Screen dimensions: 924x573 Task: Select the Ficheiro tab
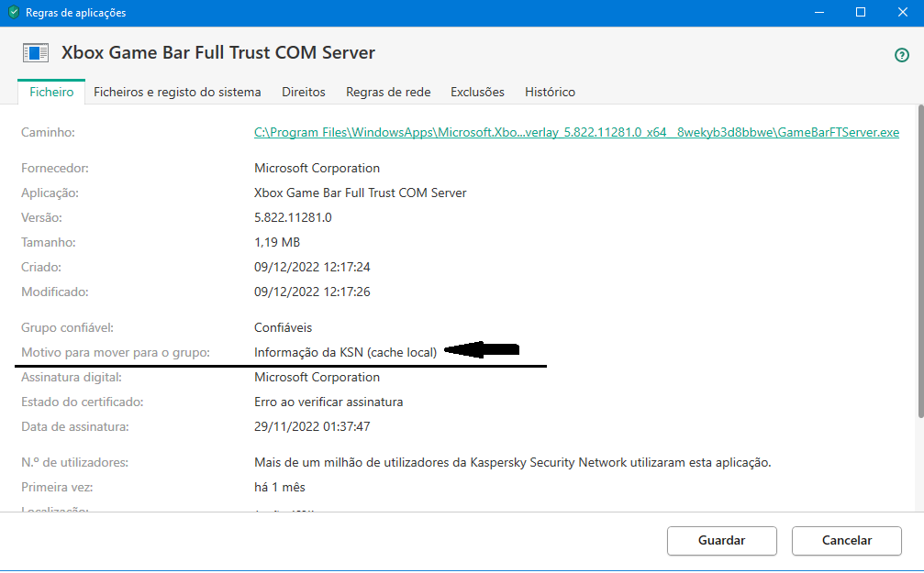point(51,92)
